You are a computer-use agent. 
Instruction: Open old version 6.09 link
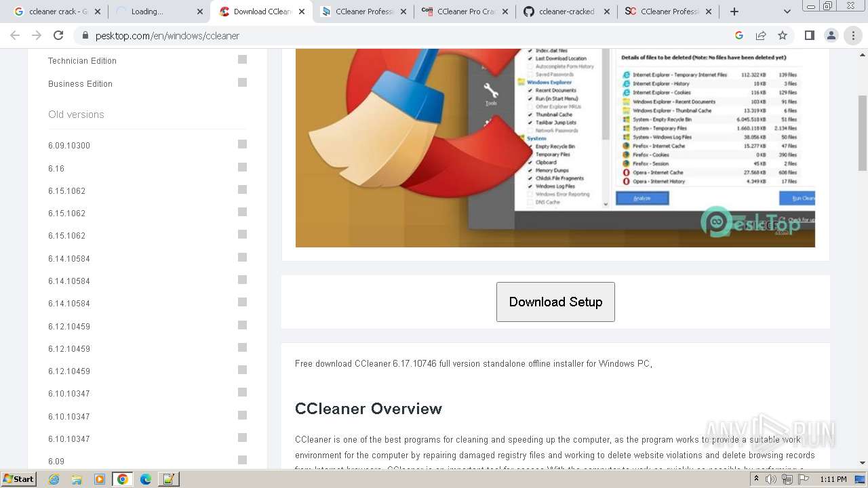[x=56, y=461]
